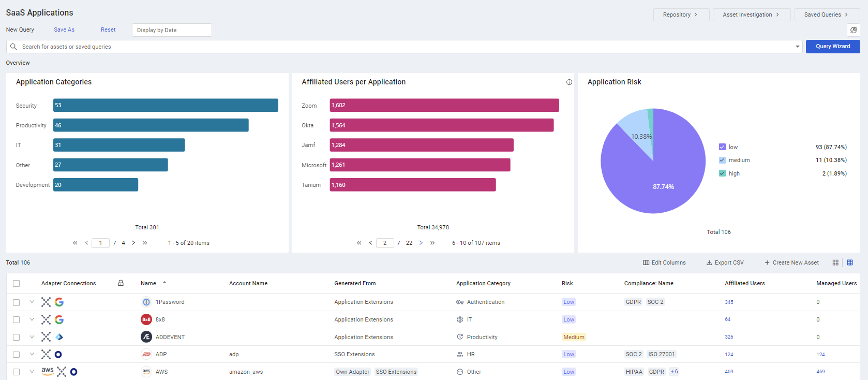The height and width of the screenshot is (380, 868).
Task: Open Edit Columns
Action: pos(664,262)
